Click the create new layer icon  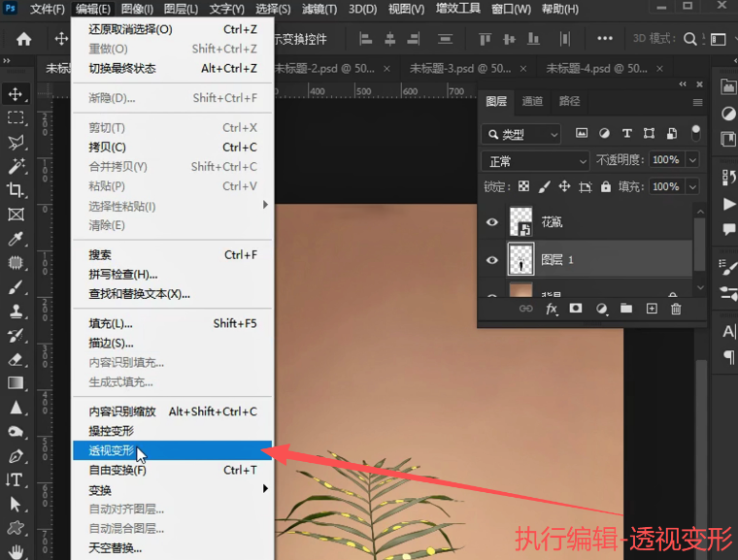(652, 309)
